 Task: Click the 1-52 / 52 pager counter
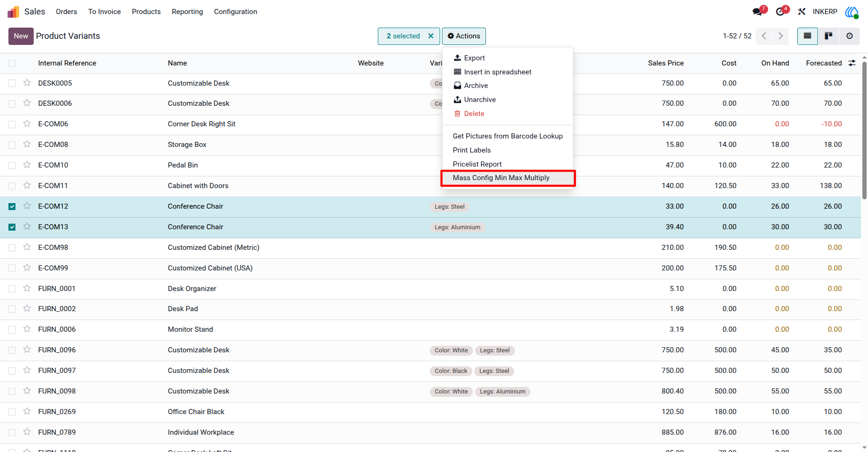[737, 36]
